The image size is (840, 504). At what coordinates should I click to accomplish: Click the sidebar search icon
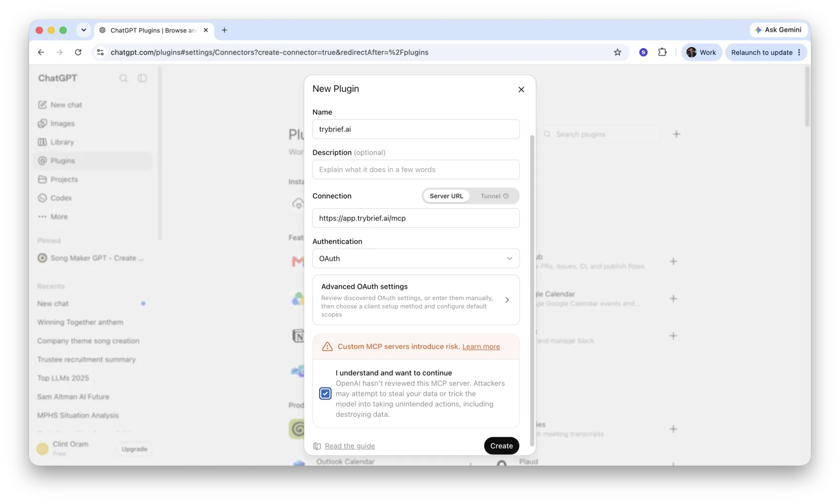pyautogui.click(x=123, y=78)
